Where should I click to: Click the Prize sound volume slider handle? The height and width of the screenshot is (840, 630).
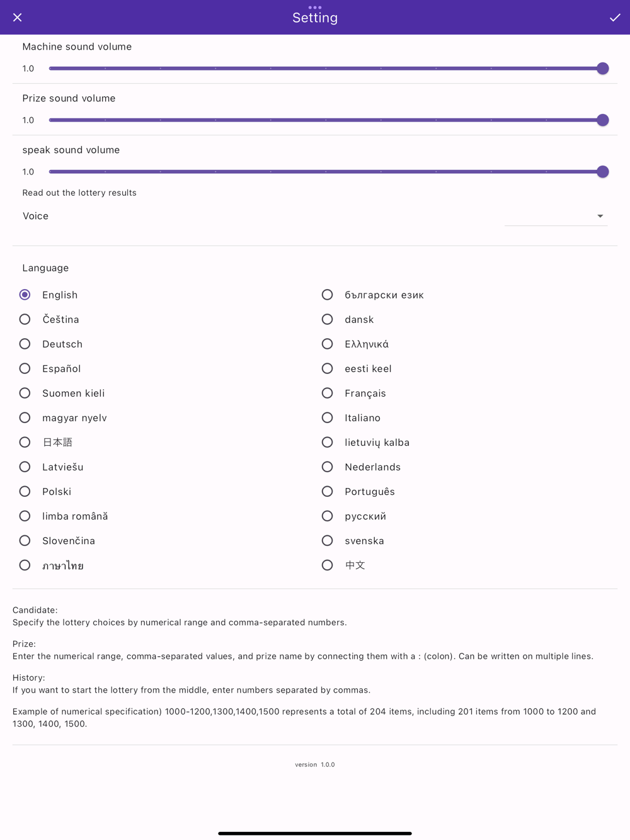[602, 120]
